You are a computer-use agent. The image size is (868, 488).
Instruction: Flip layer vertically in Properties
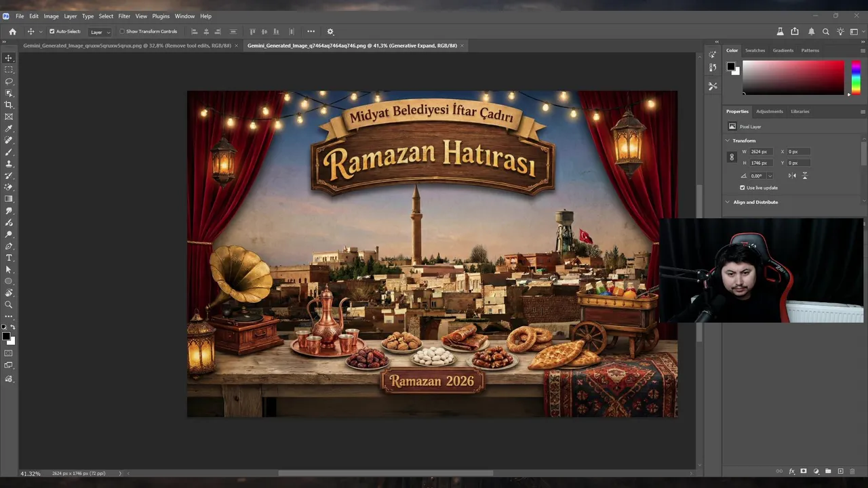pyautogui.click(x=805, y=176)
